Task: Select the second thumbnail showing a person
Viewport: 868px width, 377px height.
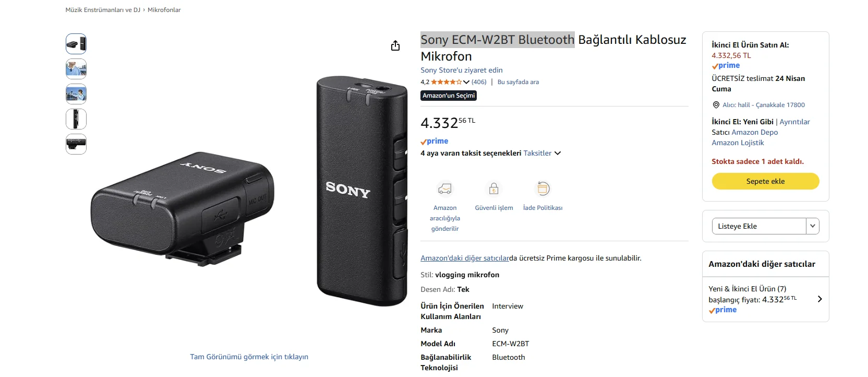Action: point(76,69)
